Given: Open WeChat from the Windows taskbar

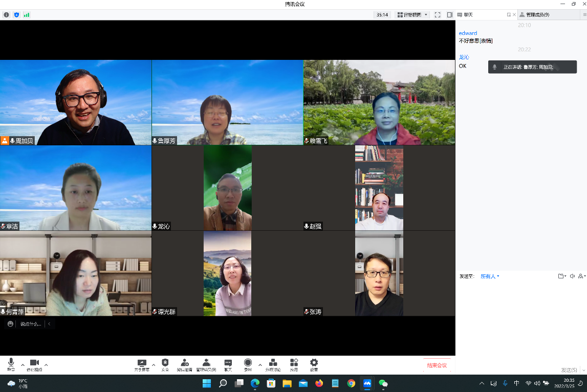Looking at the screenshot, I should [383, 383].
